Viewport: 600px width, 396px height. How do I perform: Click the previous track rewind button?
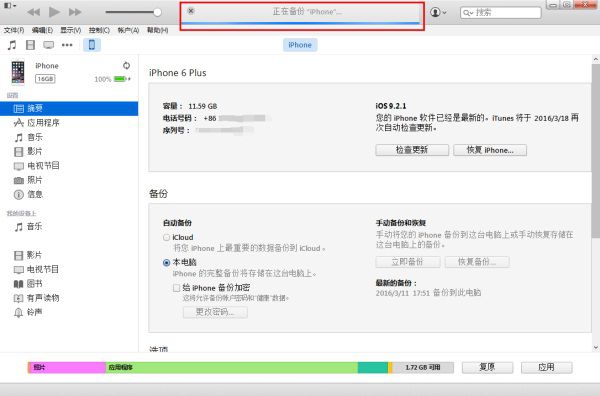34,12
